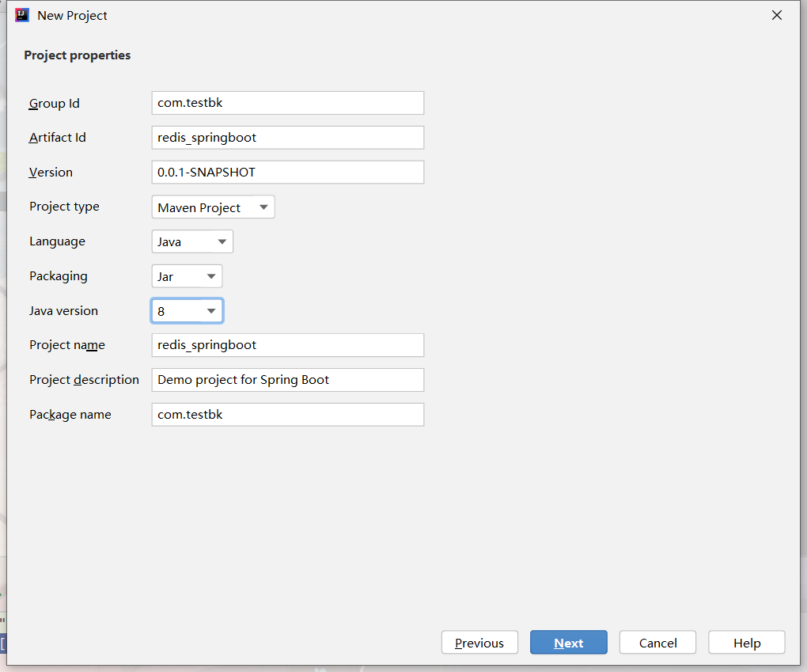The image size is (807, 672).
Task: Open the Project type dropdown
Action: pos(213,207)
